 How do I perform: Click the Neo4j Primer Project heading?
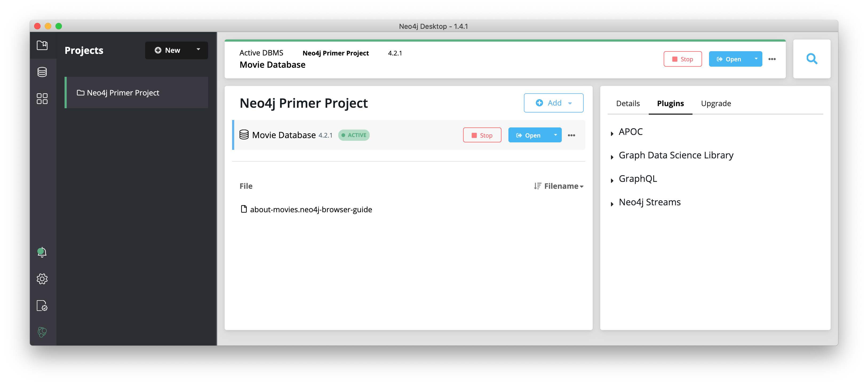tap(303, 103)
